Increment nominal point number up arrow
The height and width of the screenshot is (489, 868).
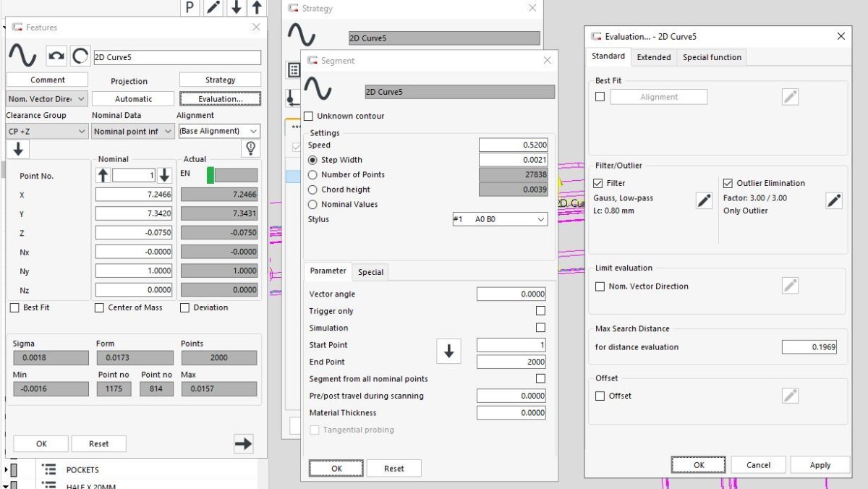click(103, 175)
